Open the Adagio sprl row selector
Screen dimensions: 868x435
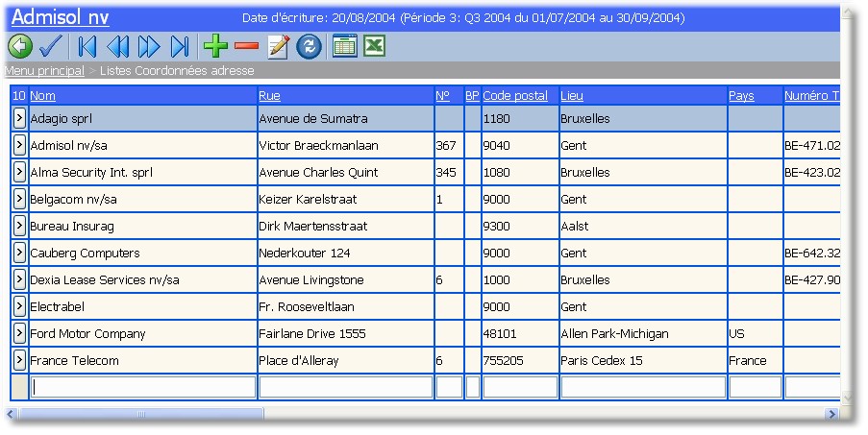pyautogui.click(x=19, y=118)
